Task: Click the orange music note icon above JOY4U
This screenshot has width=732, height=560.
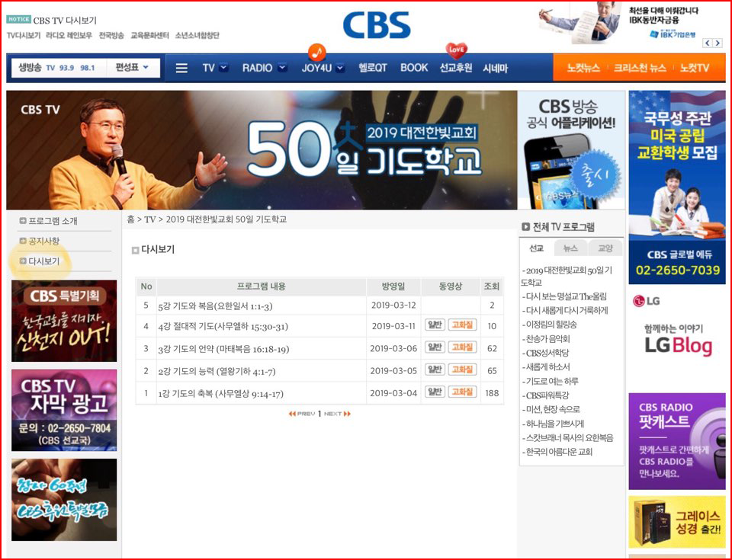Action: (317, 52)
